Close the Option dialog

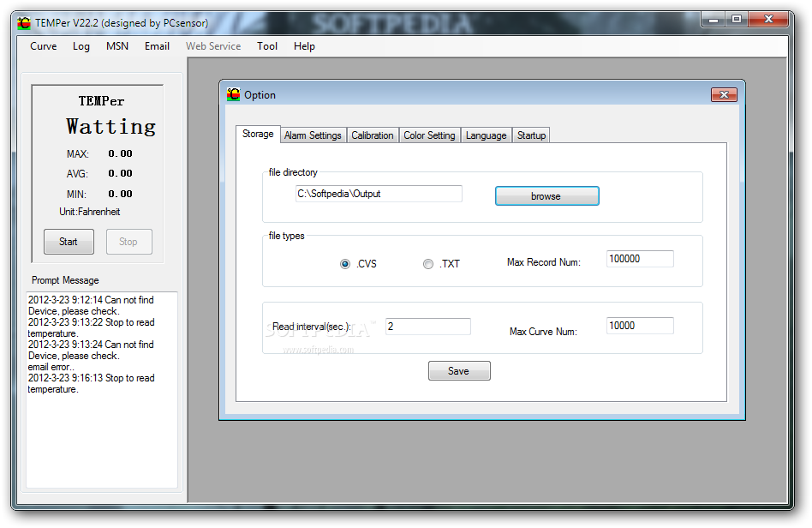pos(724,94)
